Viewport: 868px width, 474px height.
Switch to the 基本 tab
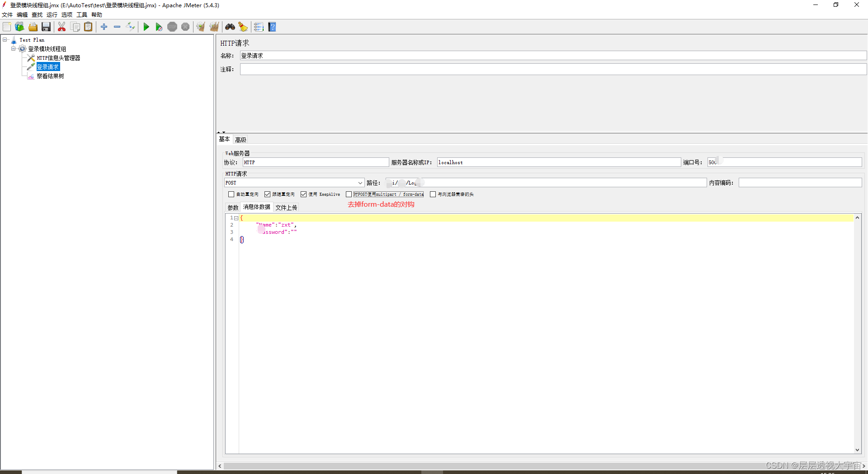[x=225, y=139]
